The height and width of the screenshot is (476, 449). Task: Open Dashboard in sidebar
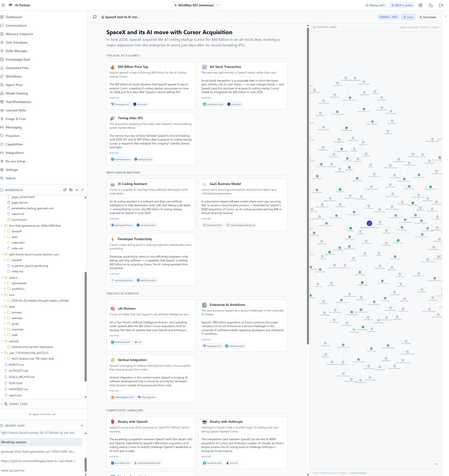[14, 17]
